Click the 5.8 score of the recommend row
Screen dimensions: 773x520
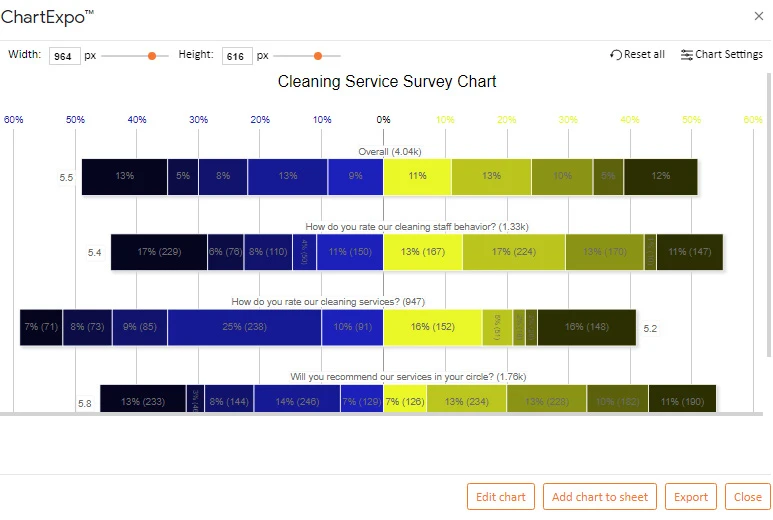point(84,403)
